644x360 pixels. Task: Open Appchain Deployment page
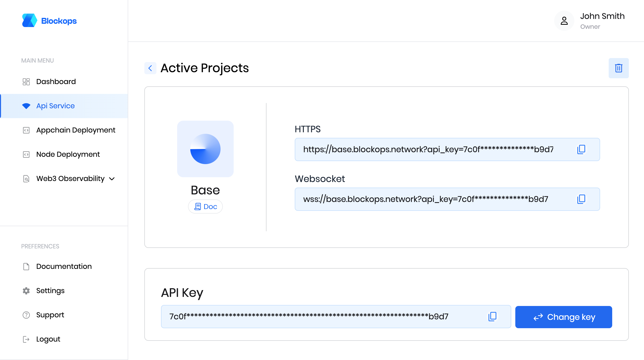[x=76, y=130]
